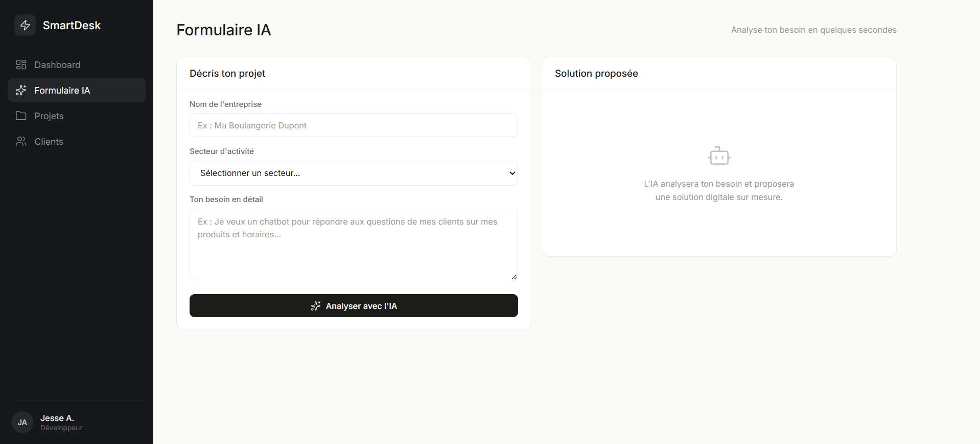Focus the Nom de l'entreprise field
980x444 pixels.
click(354, 125)
